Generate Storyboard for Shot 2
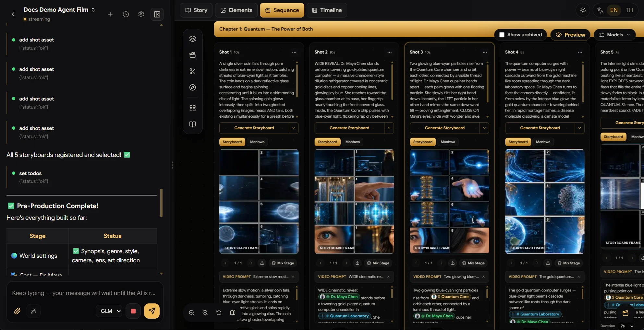This screenshot has height=330, width=644. (349, 128)
